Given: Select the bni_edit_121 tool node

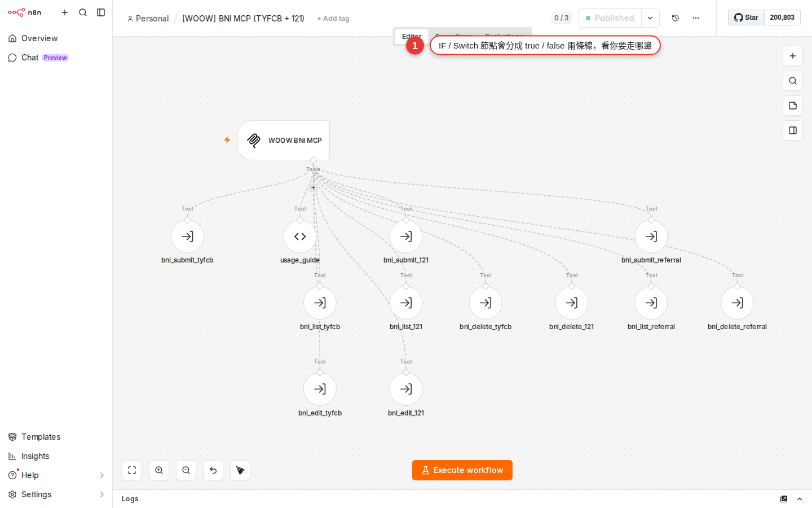Looking at the screenshot, I should [406, 389].
